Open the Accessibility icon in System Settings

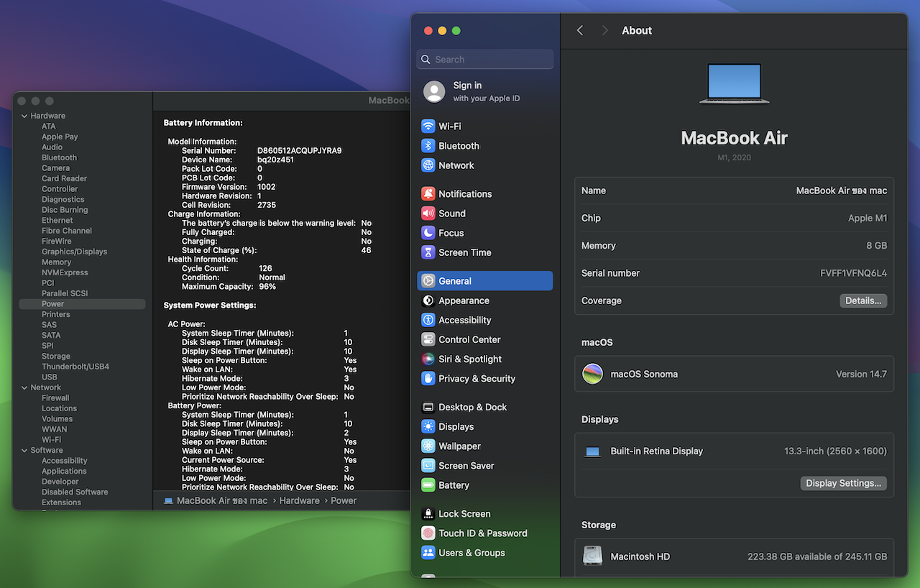[428, 320]
